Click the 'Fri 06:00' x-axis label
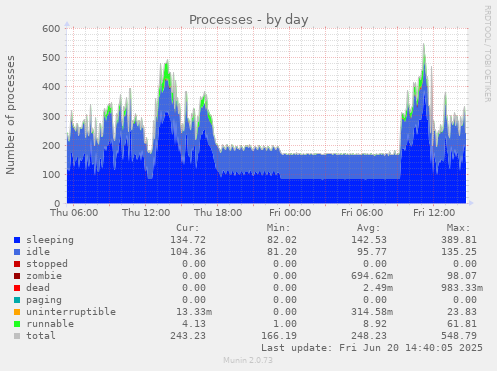Screen dimensions: 497x371 click(362, 213)
